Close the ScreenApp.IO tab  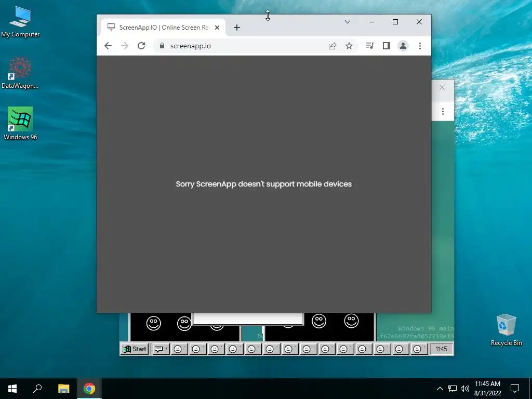[217, 28]
